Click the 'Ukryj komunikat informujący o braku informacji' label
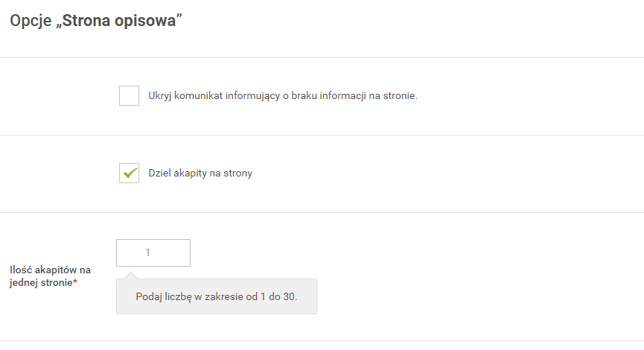 point(283,96)
